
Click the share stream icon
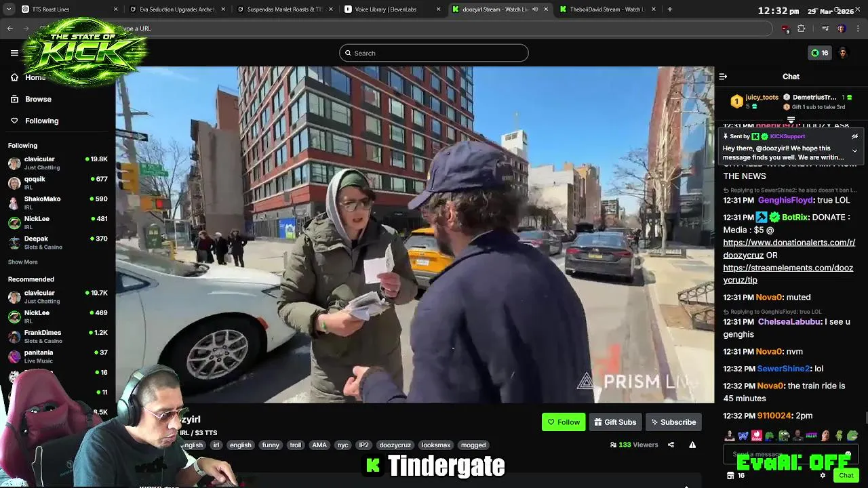(x=671, y=445)
